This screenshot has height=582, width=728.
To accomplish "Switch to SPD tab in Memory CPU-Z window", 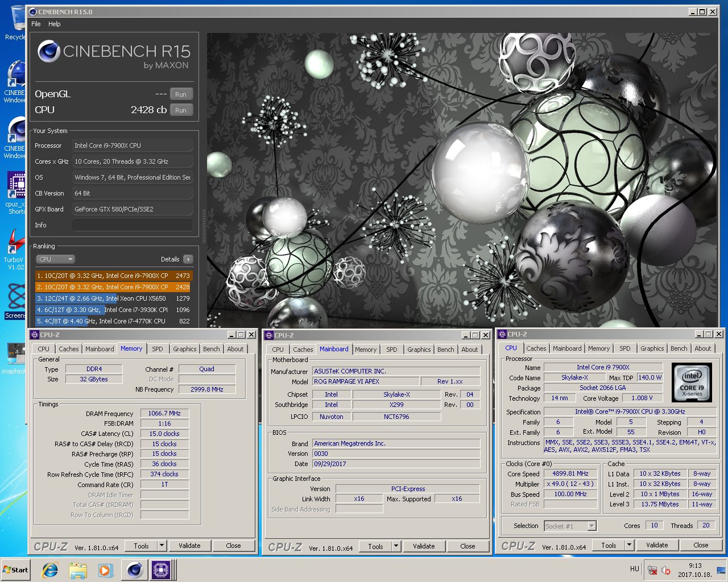I will point(158,349).
